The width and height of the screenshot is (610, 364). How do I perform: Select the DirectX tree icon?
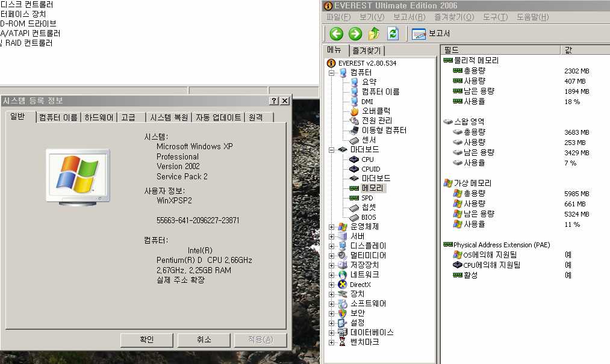pyautogui.click(x=343, y=285)
